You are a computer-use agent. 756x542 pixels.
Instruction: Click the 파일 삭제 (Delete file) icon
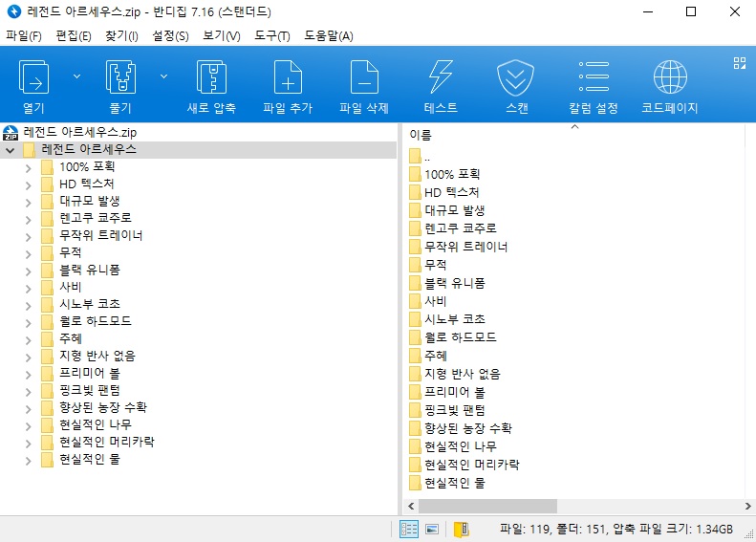[364, 76]
